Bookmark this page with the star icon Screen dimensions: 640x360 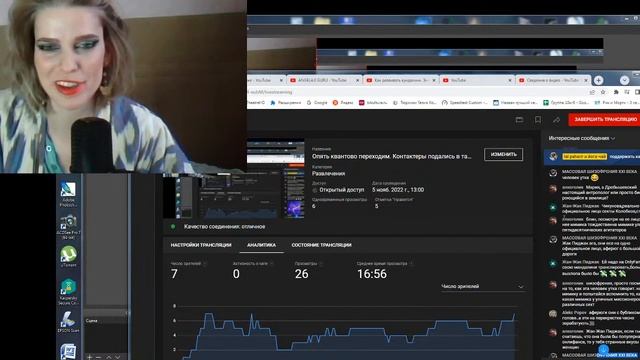click(x=603, y=92)
